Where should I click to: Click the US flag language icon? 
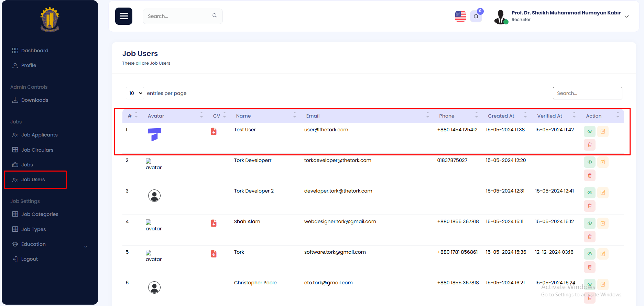click(460, 16)
